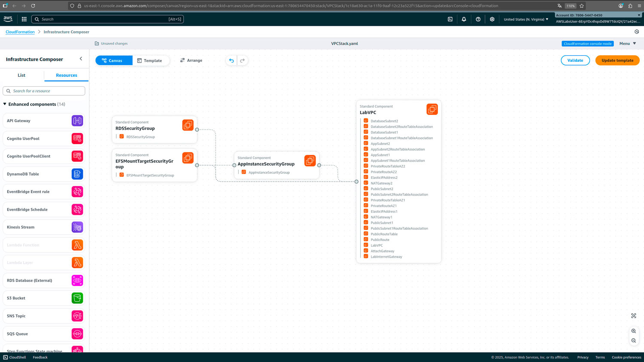The image size is (644, 362).
Task: Select the DynamoDB Table icon
Action: tap(77, 174)
